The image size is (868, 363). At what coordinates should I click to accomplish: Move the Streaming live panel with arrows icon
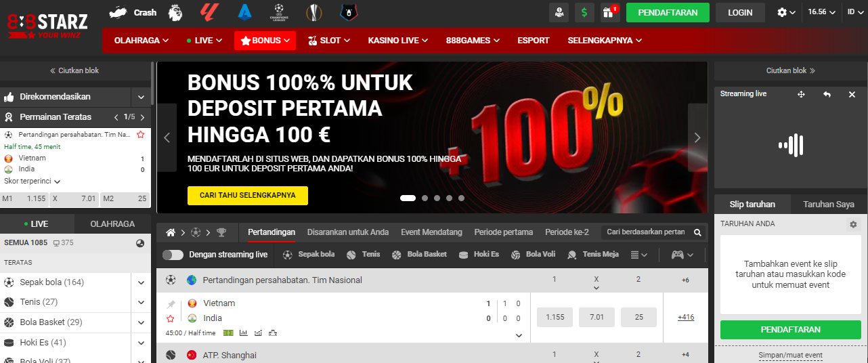pyautogui.click(x=801, y=95)
